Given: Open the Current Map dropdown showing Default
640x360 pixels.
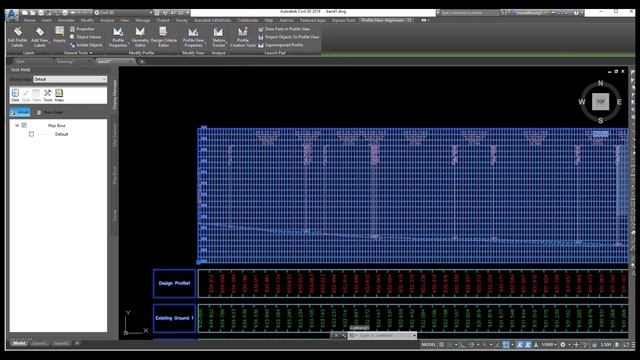Looking at the screenshot, I should coord(70,79).
